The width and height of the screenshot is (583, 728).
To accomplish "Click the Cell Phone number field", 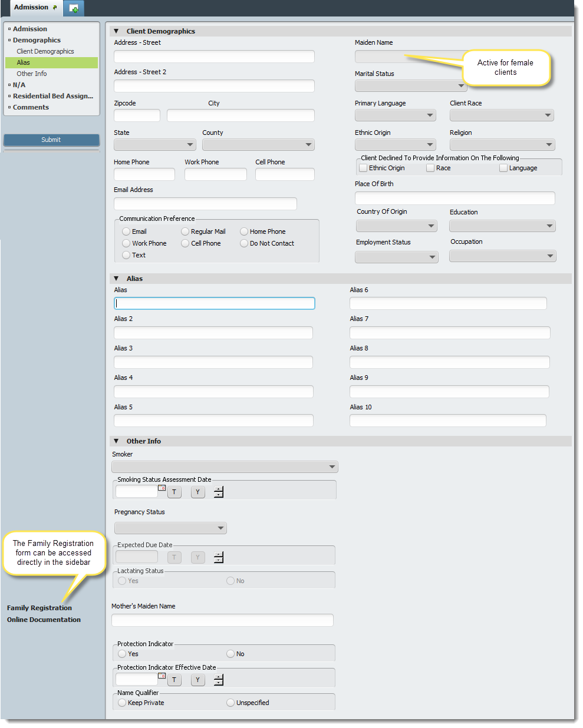I will tap(285, 174).
